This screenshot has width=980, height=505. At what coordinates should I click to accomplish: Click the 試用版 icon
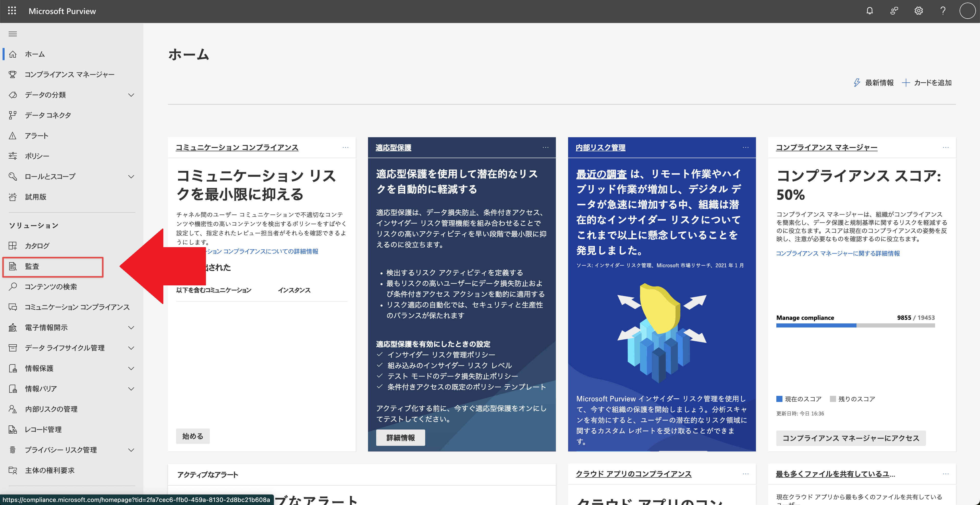tap(13, 197)
